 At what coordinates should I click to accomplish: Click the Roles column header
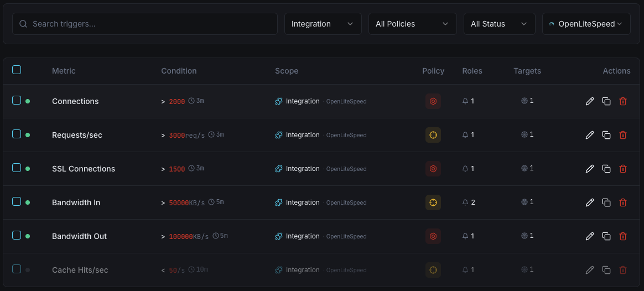[x=472, y=71]
